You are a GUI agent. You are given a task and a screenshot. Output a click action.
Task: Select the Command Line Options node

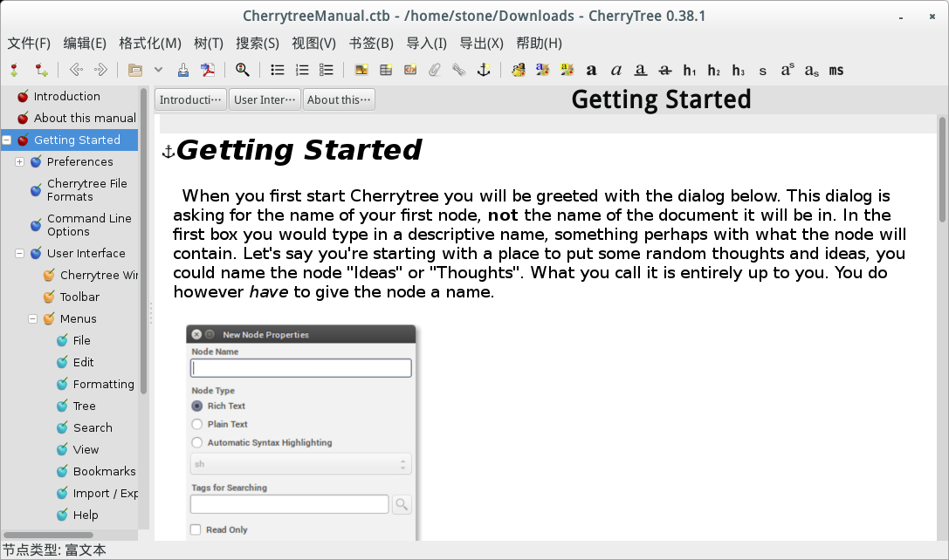click(89, 225)
